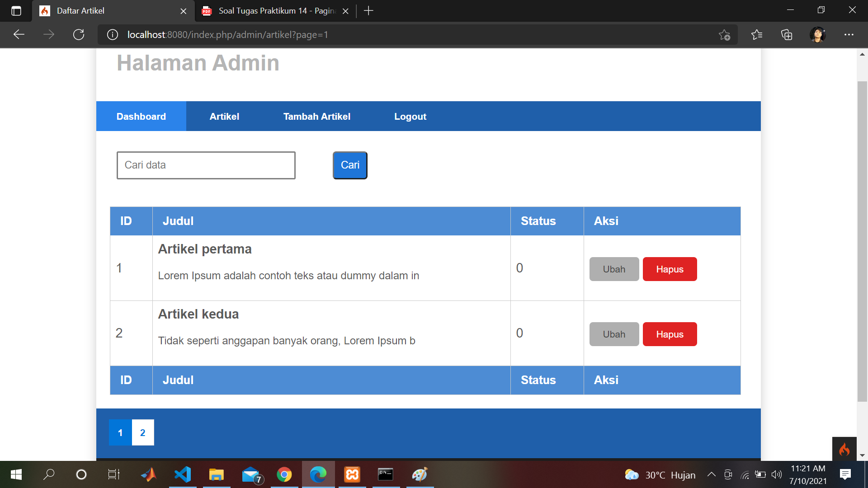Open the Mail app with 7 notifications
Image resolution: width=868 pixels, height=488 pixels.
pos(252,474)
